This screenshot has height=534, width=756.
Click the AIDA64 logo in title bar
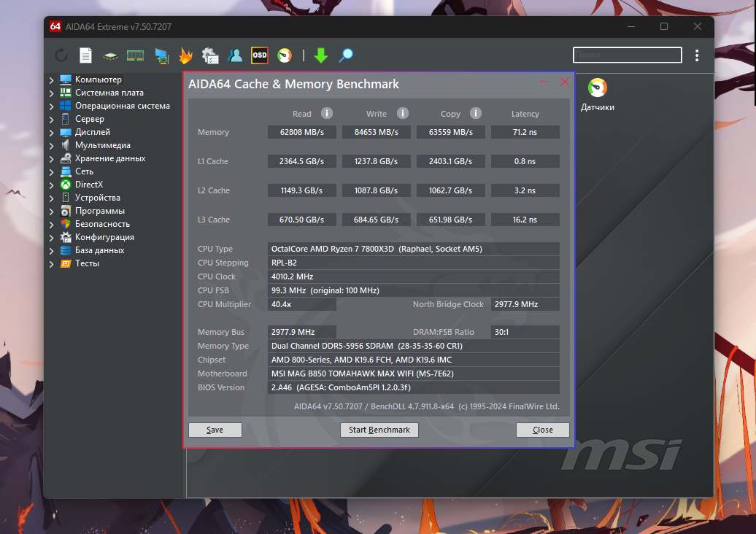pyautogui.click(x=55, y=26)
